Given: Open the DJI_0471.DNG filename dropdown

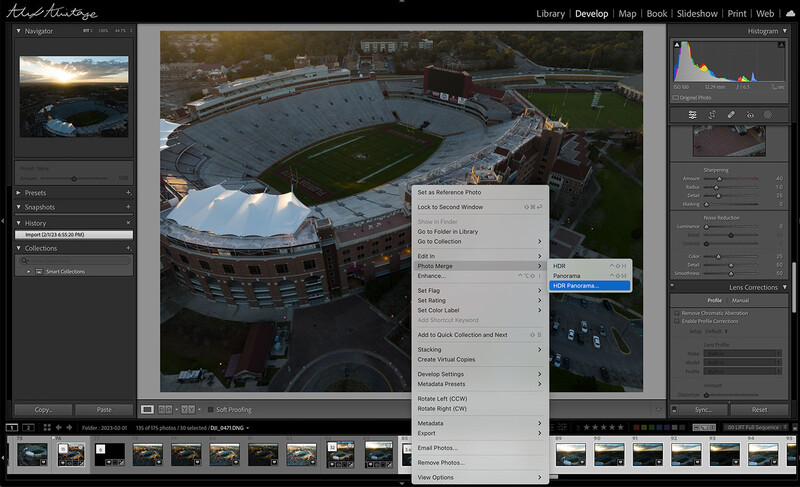Looking at the screenshot, I should (248, 428).
